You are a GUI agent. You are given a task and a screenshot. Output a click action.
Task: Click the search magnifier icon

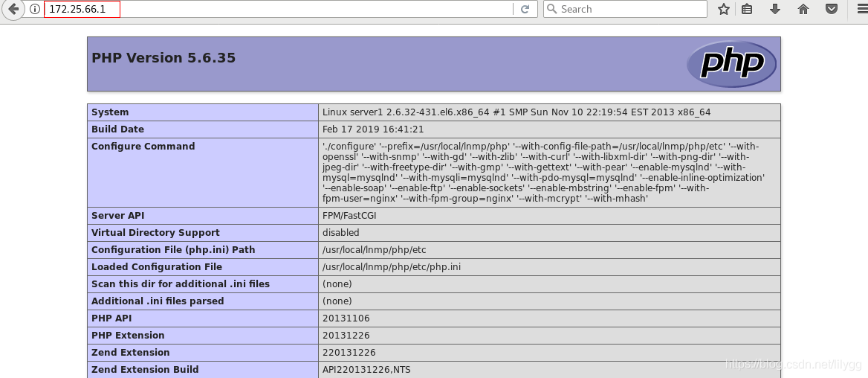[552, 9]
